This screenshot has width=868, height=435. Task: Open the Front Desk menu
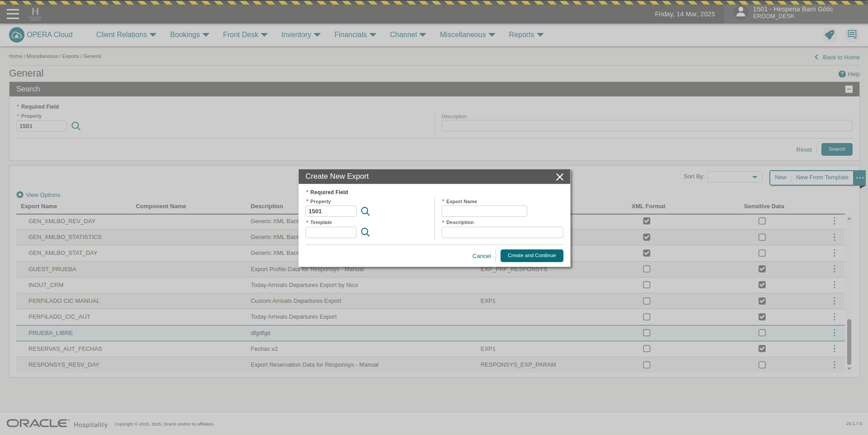245,35
